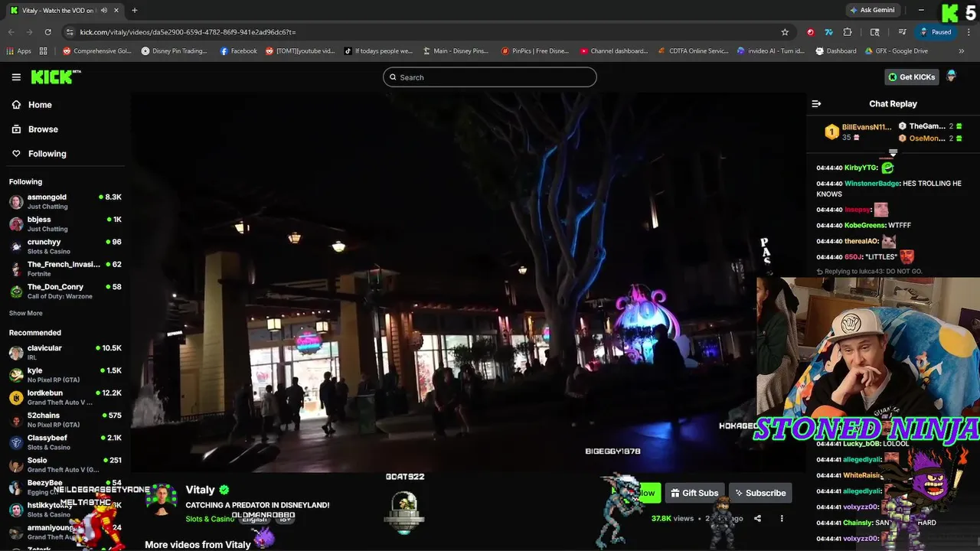Open Comprehensive Gol... bookmark
The height and width of the screenshot is (551, 980).
coord(97,51)
